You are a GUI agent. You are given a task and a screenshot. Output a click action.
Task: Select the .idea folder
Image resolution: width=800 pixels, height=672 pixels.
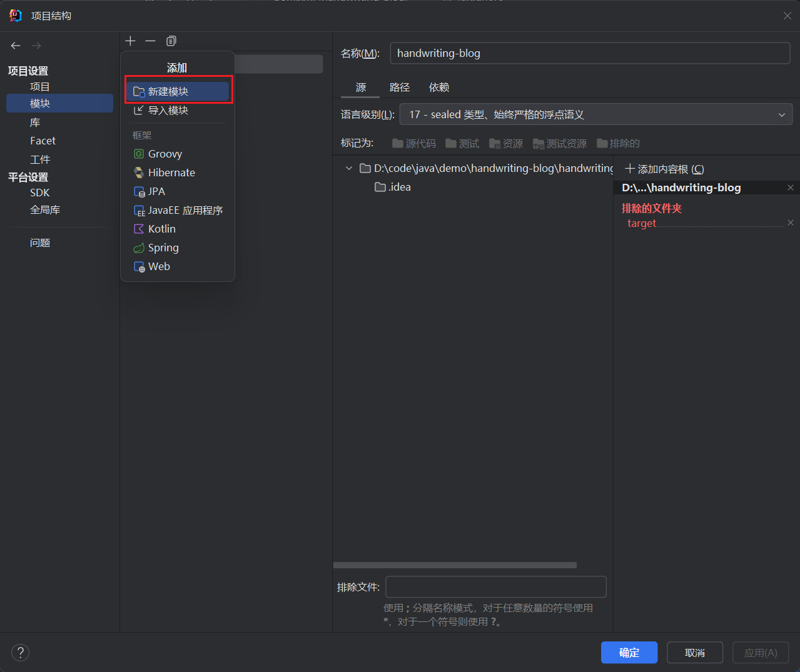click(x=393, y=187)
